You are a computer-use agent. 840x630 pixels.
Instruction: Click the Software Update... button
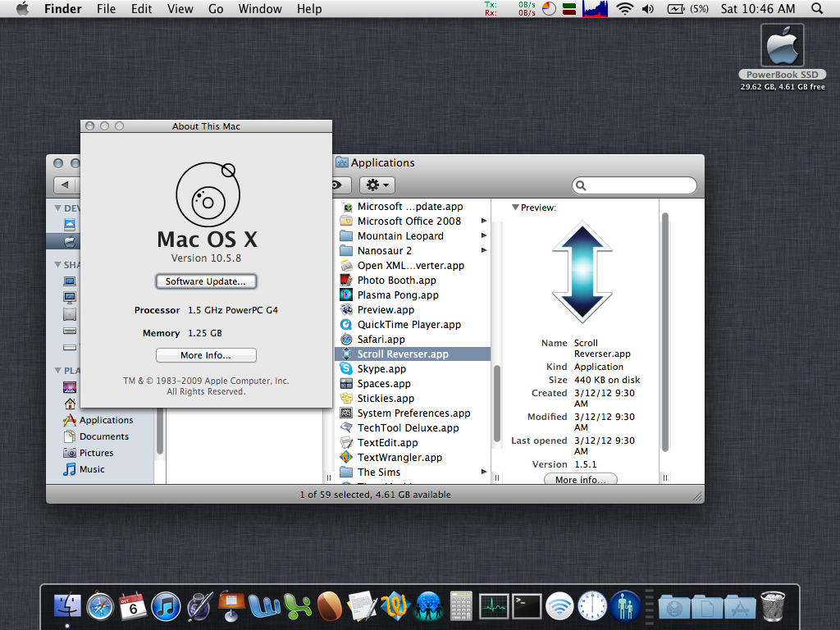206,281
